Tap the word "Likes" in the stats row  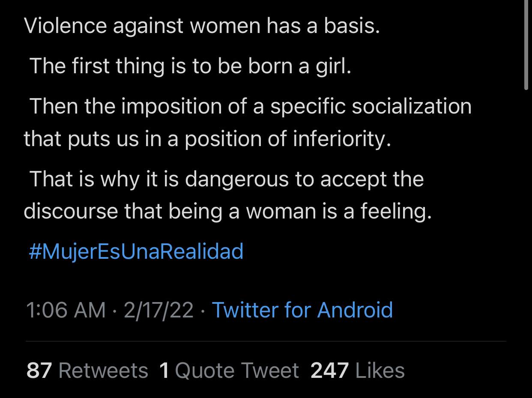pos(380,371)
